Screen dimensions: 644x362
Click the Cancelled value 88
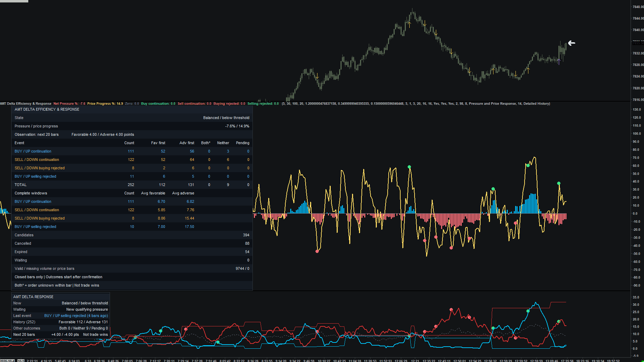coord(247,243)
